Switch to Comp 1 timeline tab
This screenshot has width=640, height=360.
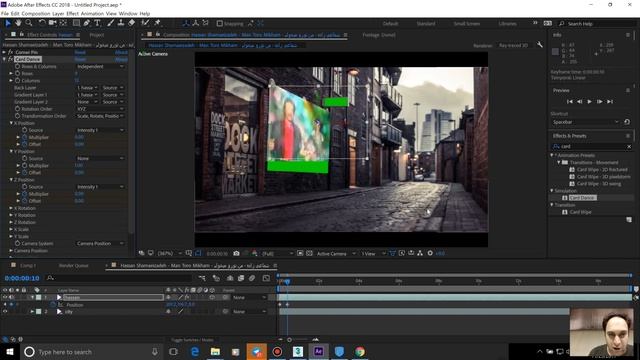tap(28, 266)
